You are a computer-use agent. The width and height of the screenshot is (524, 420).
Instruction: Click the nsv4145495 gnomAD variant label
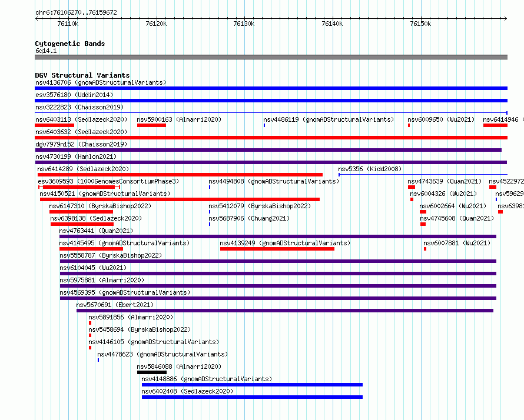pos(124,243)
